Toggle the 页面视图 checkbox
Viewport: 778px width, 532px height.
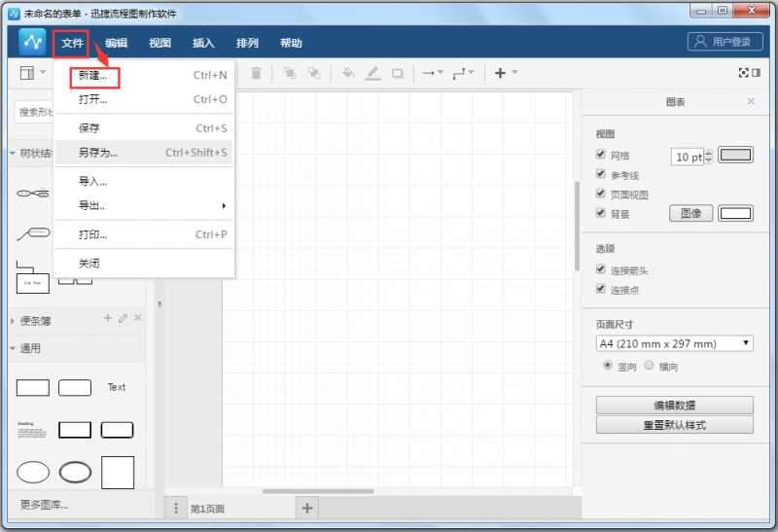(601, 193)
